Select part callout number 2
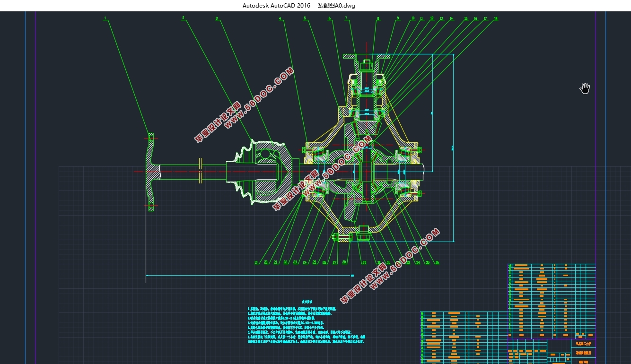Image resolution: width=631 pixels, height=364 pixels. (183, 18)
